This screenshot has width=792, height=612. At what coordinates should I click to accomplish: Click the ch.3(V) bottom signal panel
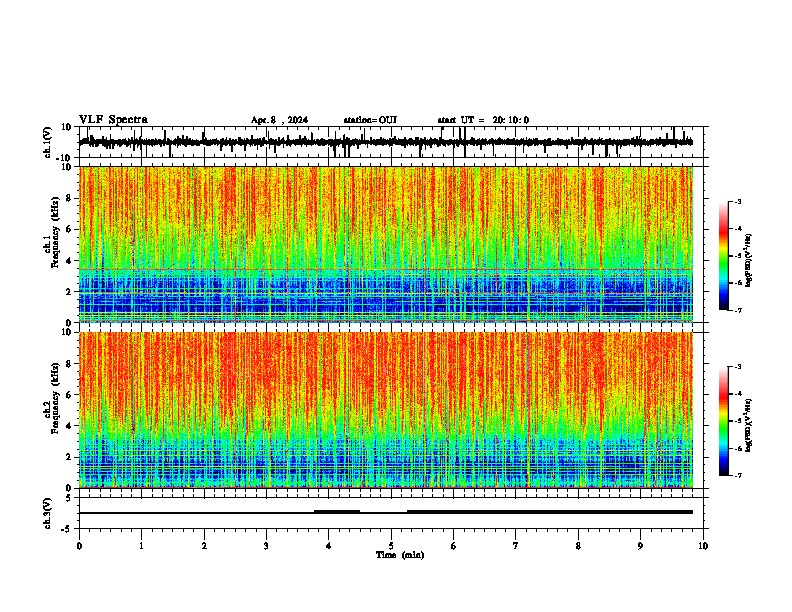point(393,513)
